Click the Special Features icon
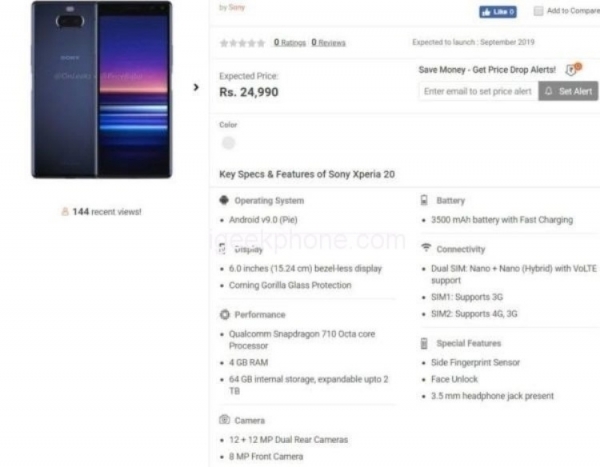The width and height of the screenshot is (600, 467). click(x=425, y=343)
